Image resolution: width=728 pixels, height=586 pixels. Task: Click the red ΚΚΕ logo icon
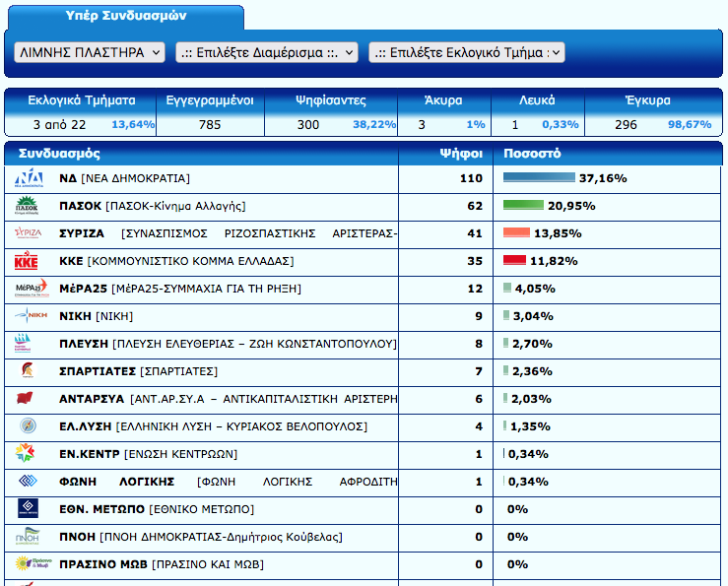coord(27,261)
